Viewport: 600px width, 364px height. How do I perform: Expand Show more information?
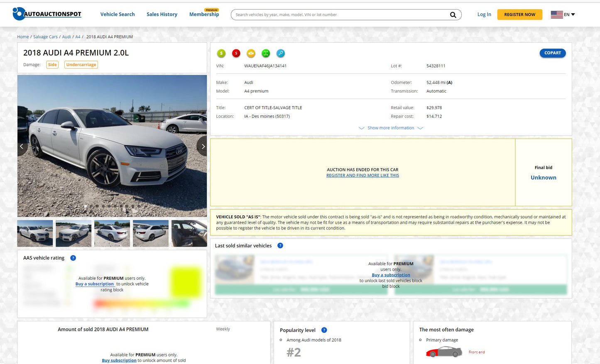point(390,127)
